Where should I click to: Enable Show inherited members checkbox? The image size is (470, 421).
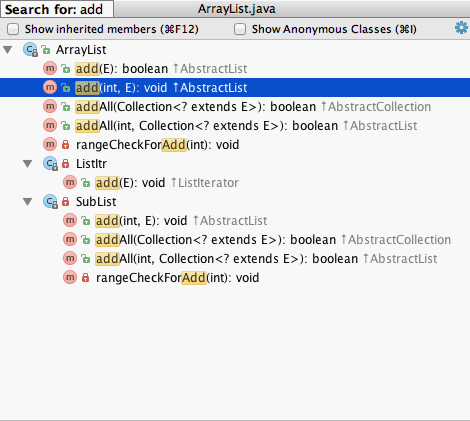13,29
